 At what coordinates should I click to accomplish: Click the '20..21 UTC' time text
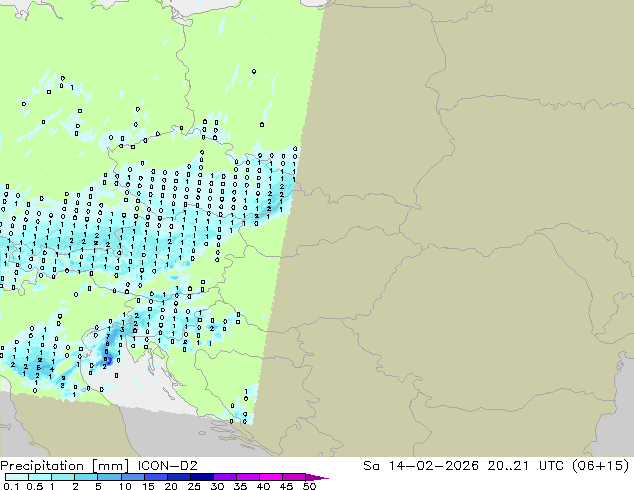[x=528, y=465]
